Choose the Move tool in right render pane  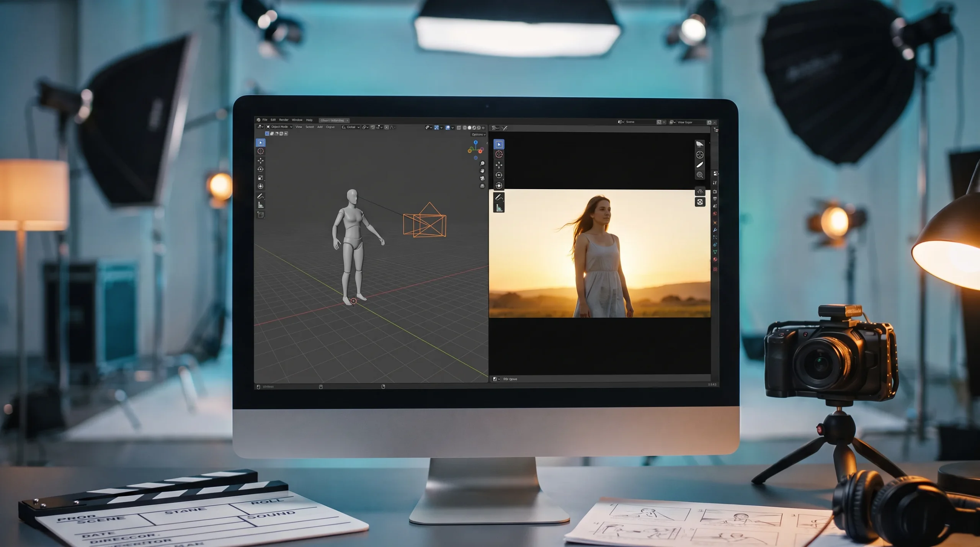499,165
